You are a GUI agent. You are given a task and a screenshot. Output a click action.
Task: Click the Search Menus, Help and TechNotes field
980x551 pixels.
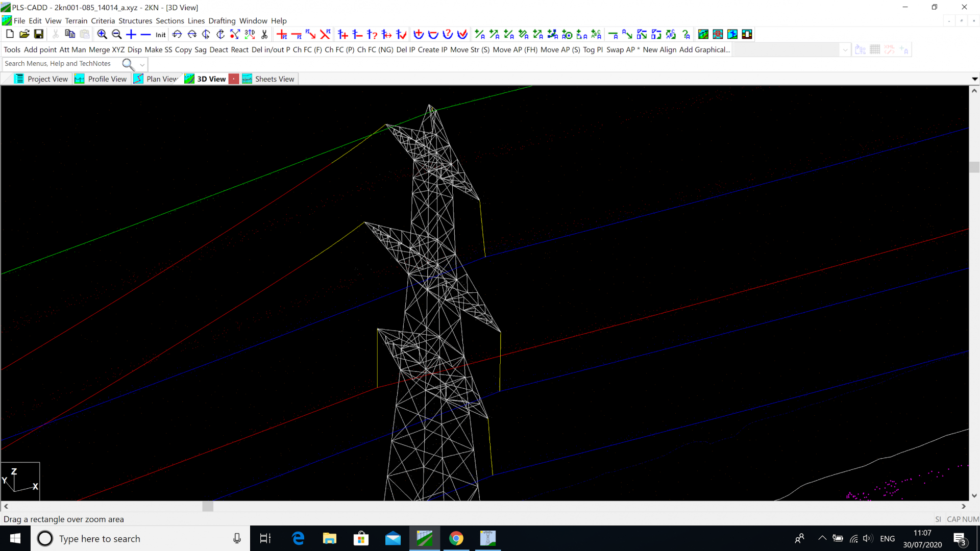click(61, 64)
